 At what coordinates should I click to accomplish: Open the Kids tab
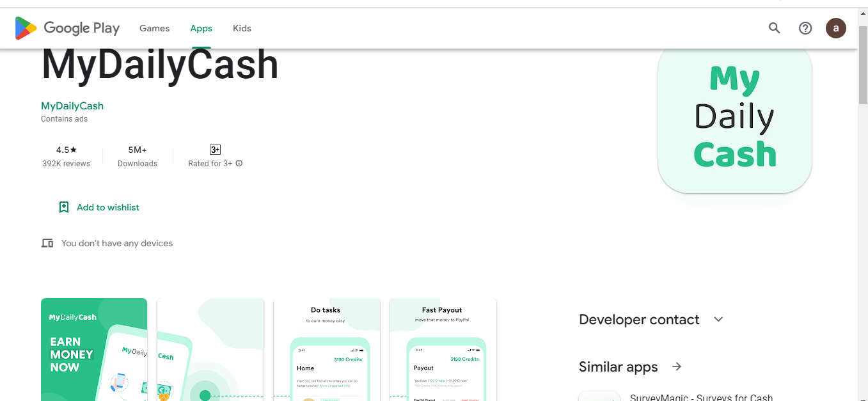(242, 28)
